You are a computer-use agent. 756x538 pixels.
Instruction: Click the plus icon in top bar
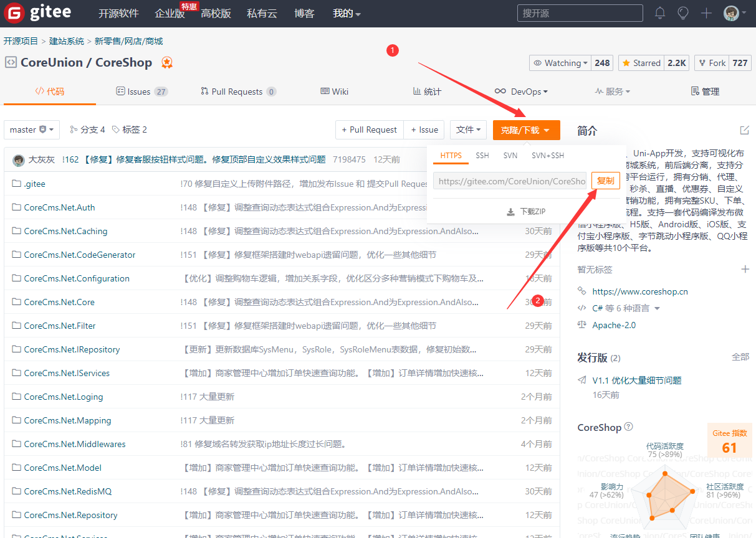706,13
